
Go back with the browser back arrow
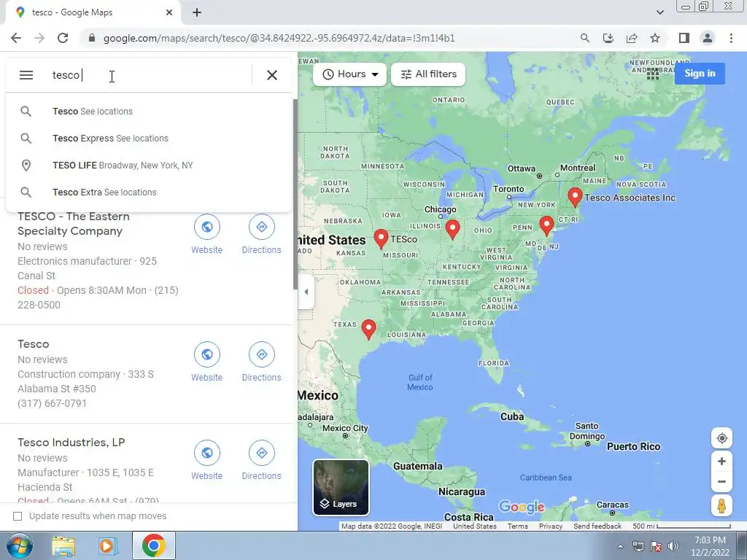pos(16,38)
